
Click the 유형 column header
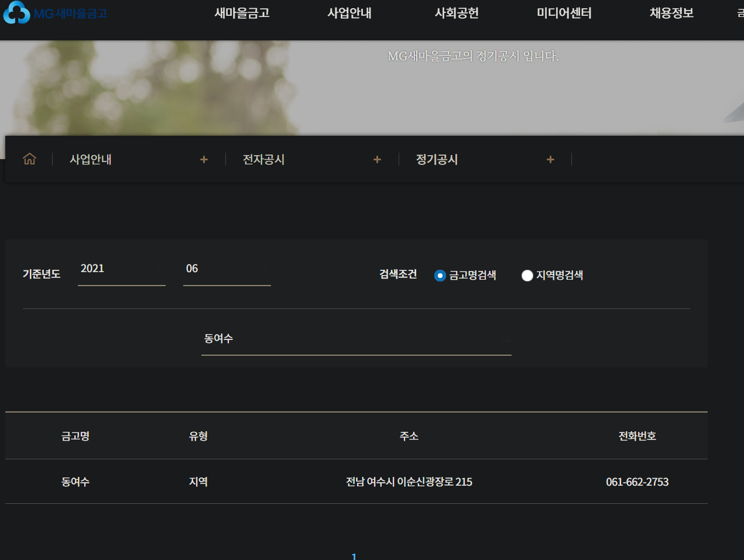198,436
